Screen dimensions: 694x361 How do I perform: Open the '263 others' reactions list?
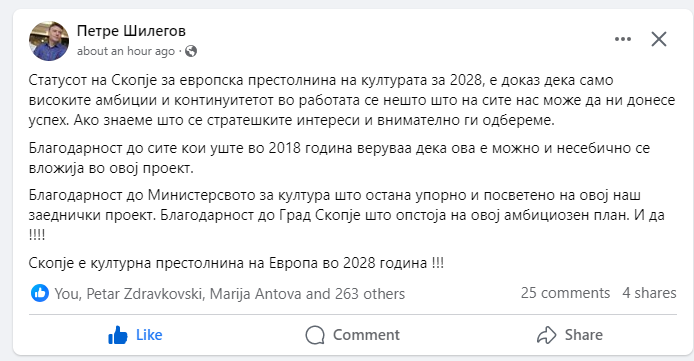point(370,294)
